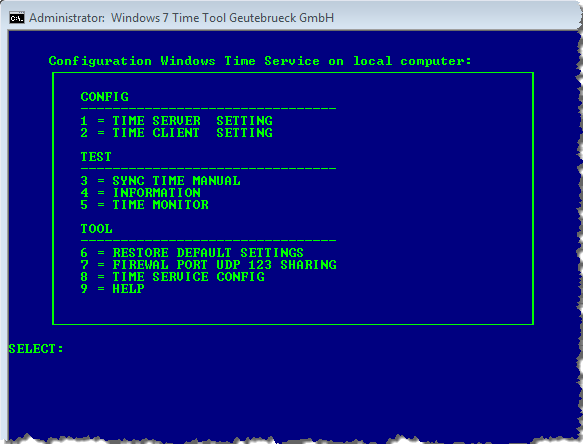Click the number 9 before HELP
This screenshot has width=583, height=444.
point(84,289)
